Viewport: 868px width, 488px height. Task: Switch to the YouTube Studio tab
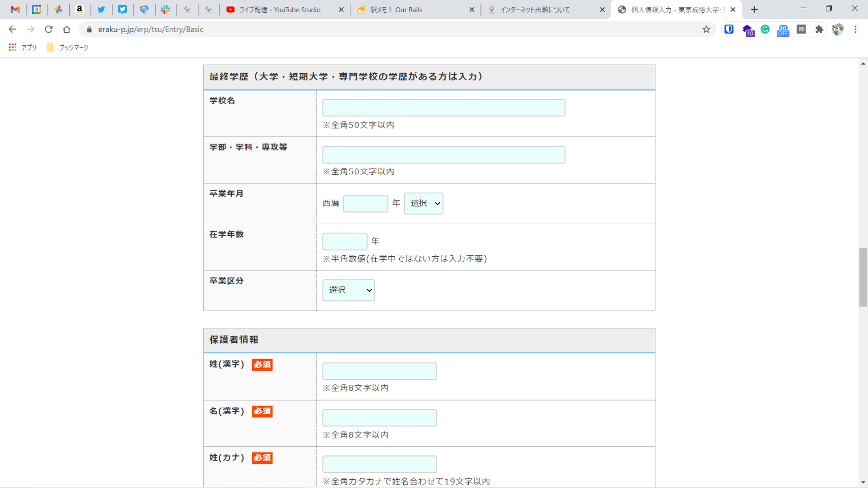pyautogui.click(x=280, y=10)
